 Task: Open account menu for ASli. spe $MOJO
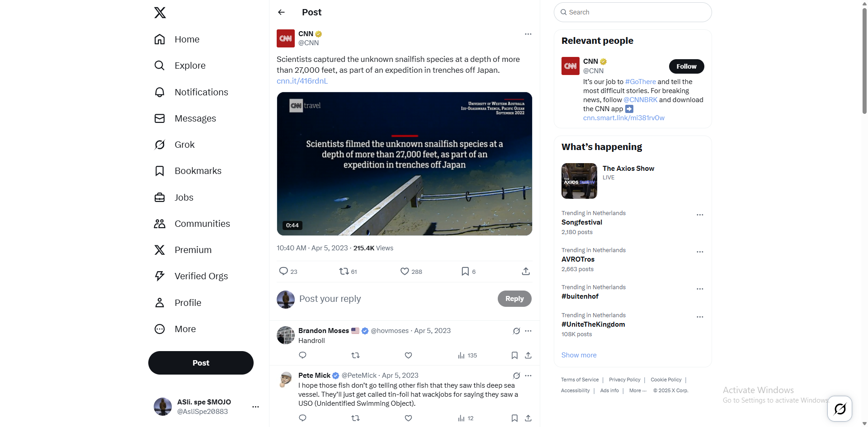(255, 407)
